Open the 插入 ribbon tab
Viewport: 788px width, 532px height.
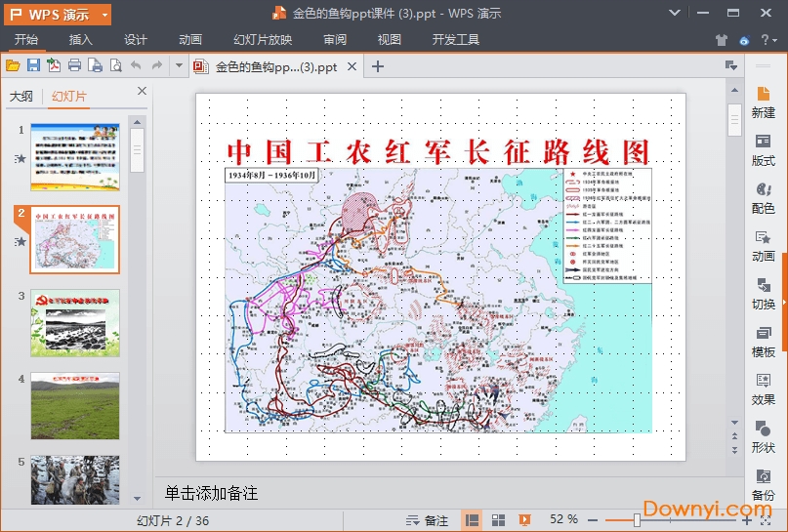(81, 40)
